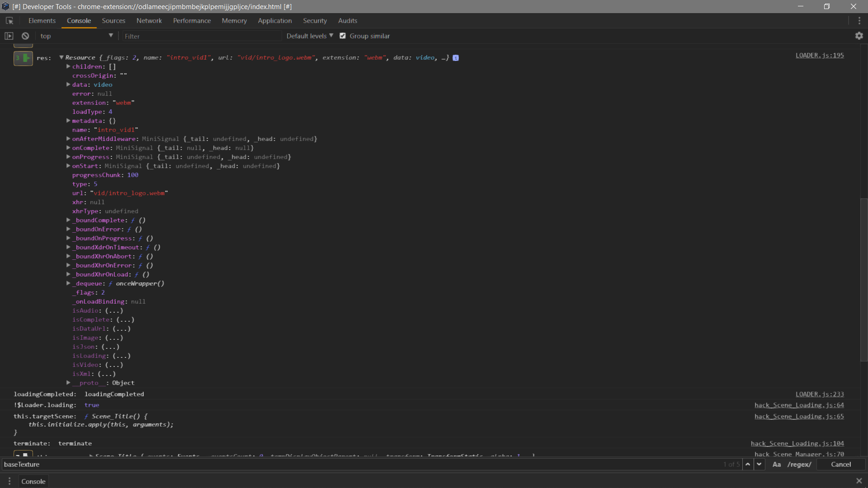Click the info badge on the Resource log
The height and width of the screenshot is (488, 868).
456,58
